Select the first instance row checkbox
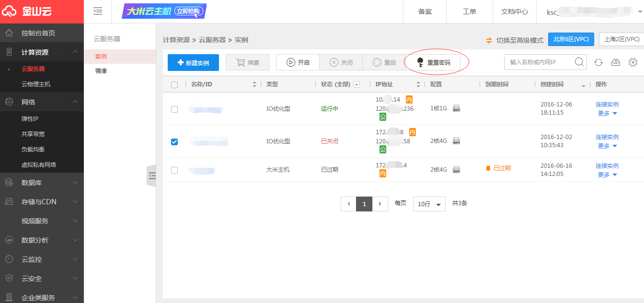Viewport: 644px width, 303px height. (x=174, y=109)
